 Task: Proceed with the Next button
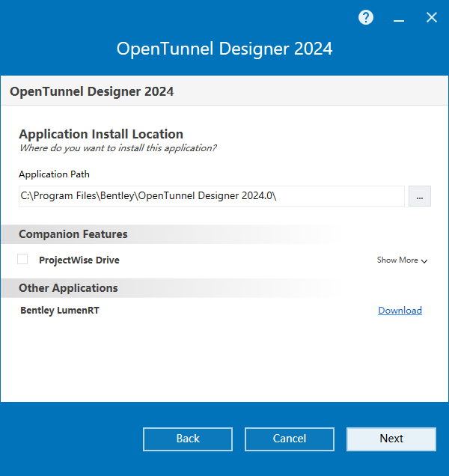point(391,439)
